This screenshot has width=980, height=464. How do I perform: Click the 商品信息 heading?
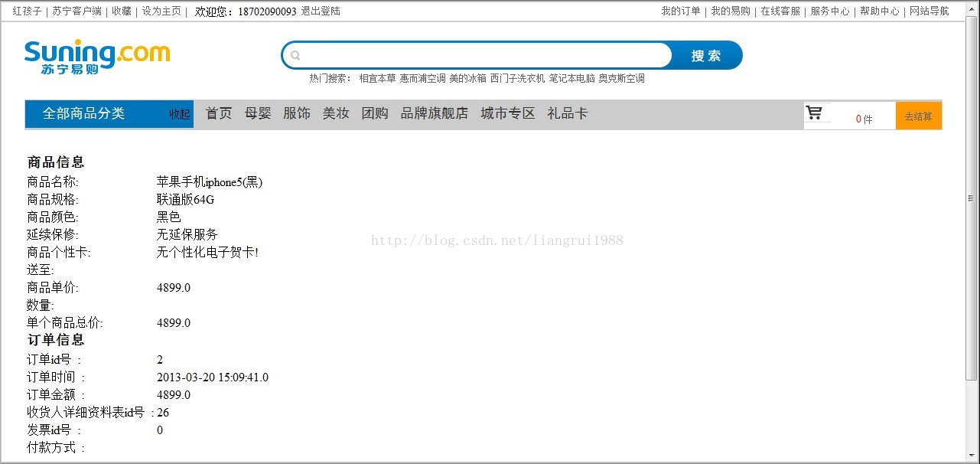(x=56, y=162)
